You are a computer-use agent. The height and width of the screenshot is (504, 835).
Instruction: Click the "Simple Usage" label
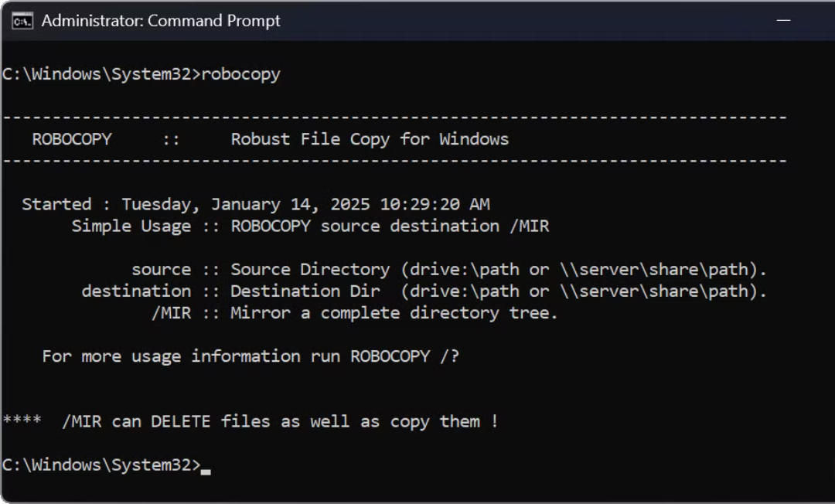click(x=131, y=226)
